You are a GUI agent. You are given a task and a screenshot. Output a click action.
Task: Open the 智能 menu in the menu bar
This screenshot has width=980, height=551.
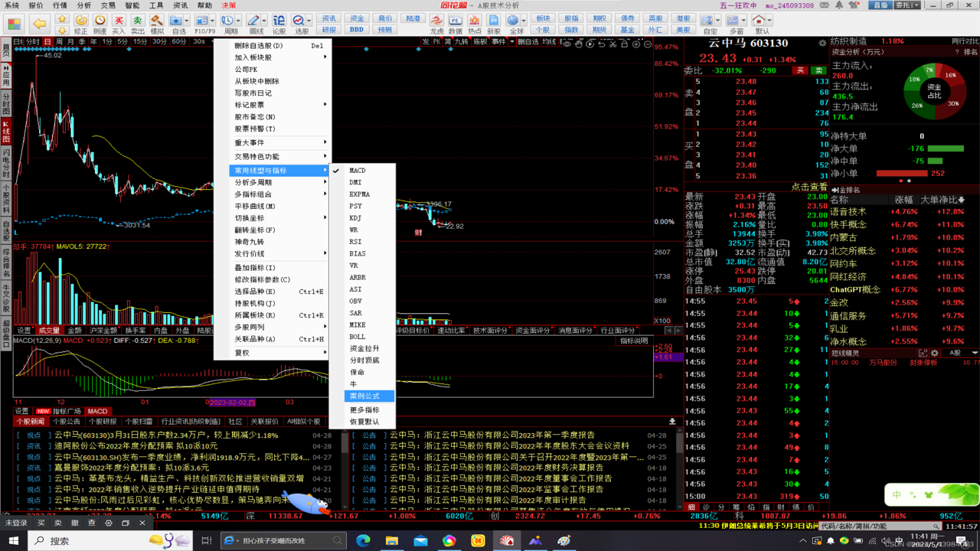(x=132, y=5)
